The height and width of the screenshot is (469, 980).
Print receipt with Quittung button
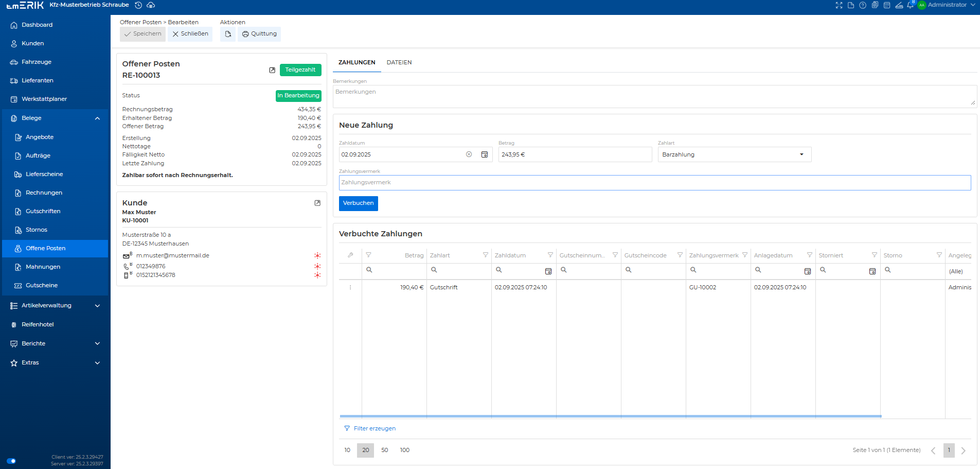pos(259,34)
